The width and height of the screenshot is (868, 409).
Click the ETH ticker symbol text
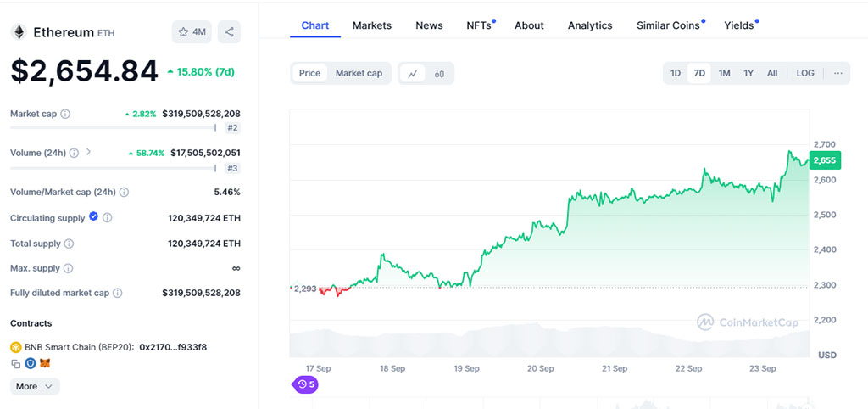tap(106, 33)
